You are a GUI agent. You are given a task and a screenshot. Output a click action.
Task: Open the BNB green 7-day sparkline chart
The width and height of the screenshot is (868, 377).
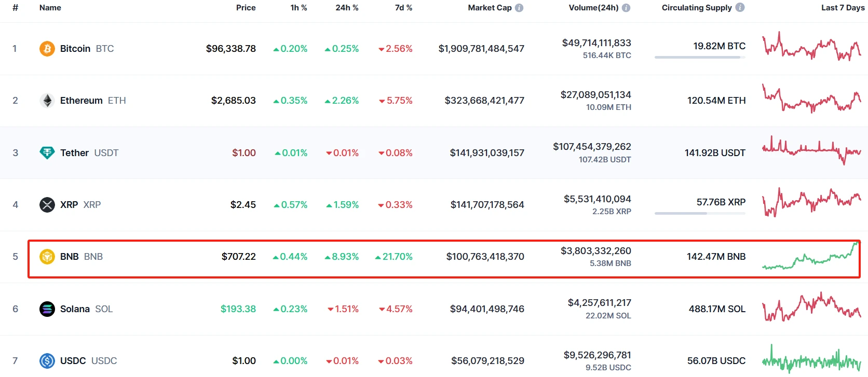point(811,255)
